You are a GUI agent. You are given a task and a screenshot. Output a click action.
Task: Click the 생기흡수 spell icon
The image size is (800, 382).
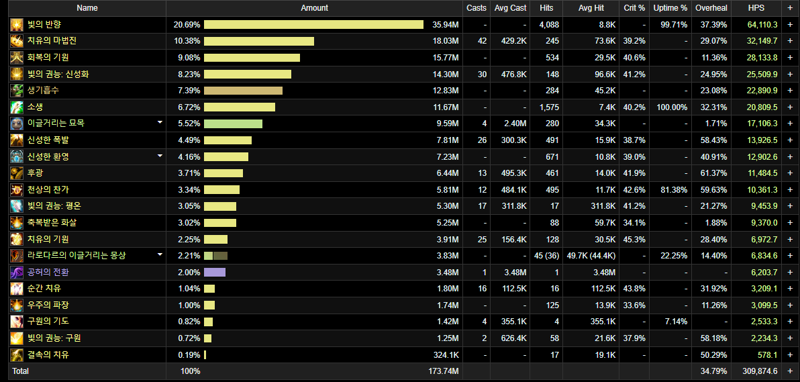[17, 91]
